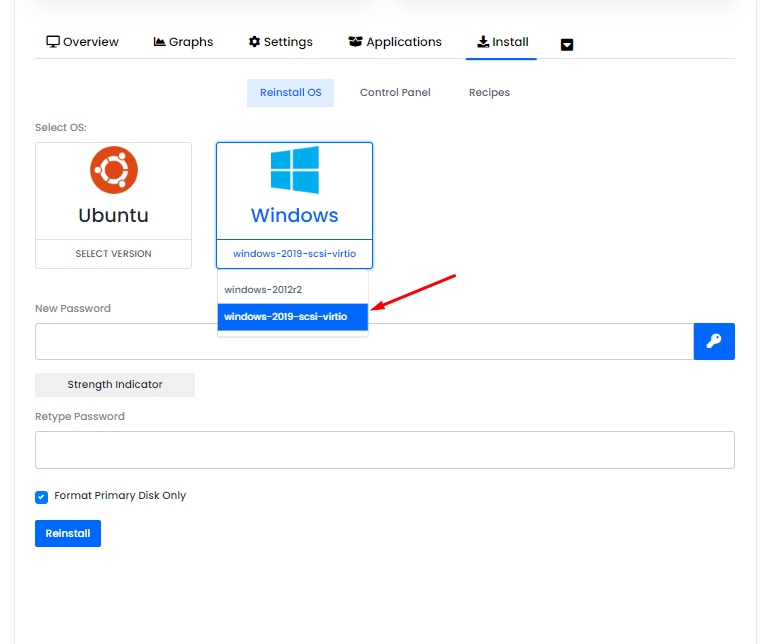Image resolution: width=780 pixels, height=644 pixels.
Task: Uncheck Format Primary Disk Only checkbox
Action: [x=42, y=497]
